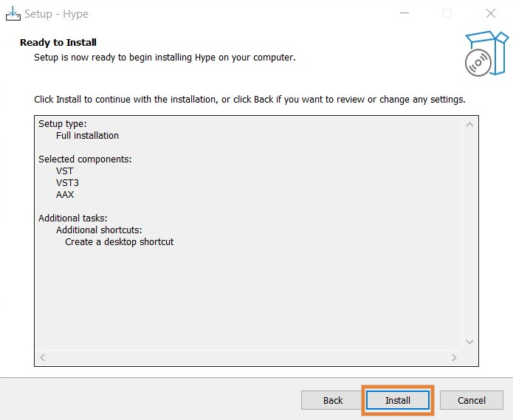Click the "Setup - Hype" window title

point(56,14)
